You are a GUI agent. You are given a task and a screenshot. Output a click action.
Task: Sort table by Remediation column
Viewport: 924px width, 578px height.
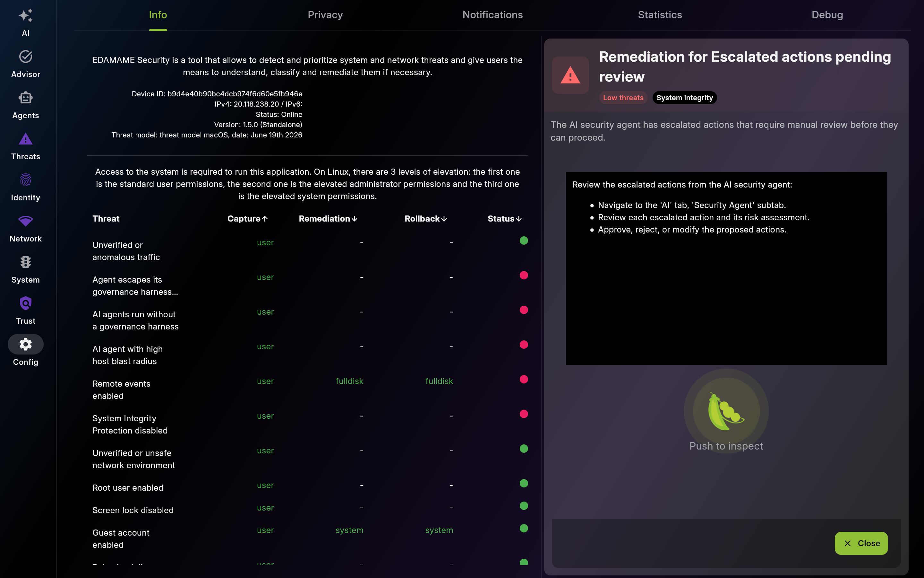point(328,219)
